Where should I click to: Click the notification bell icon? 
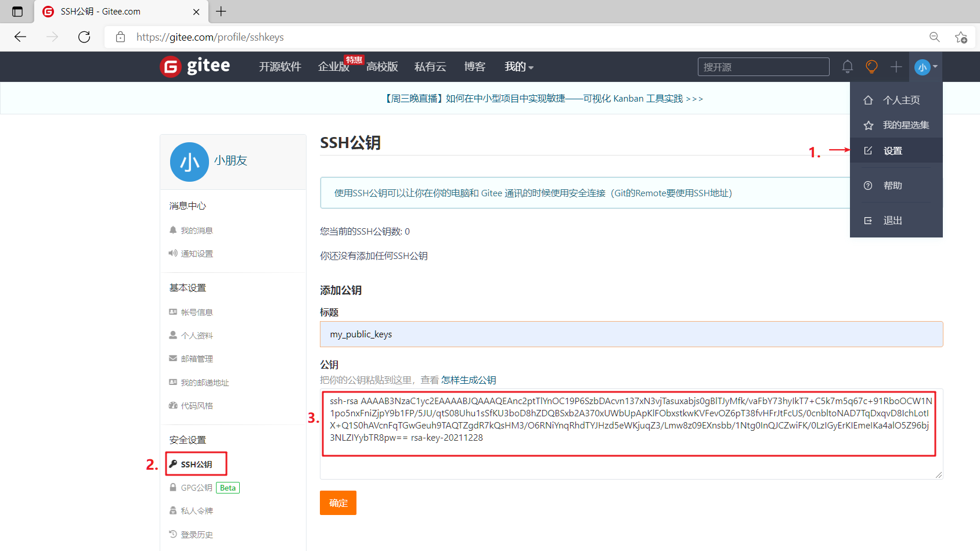847,66
